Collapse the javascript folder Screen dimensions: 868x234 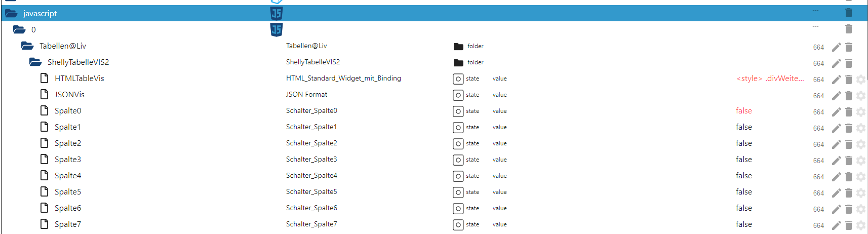pyautogui.click(x=11, y=13)
